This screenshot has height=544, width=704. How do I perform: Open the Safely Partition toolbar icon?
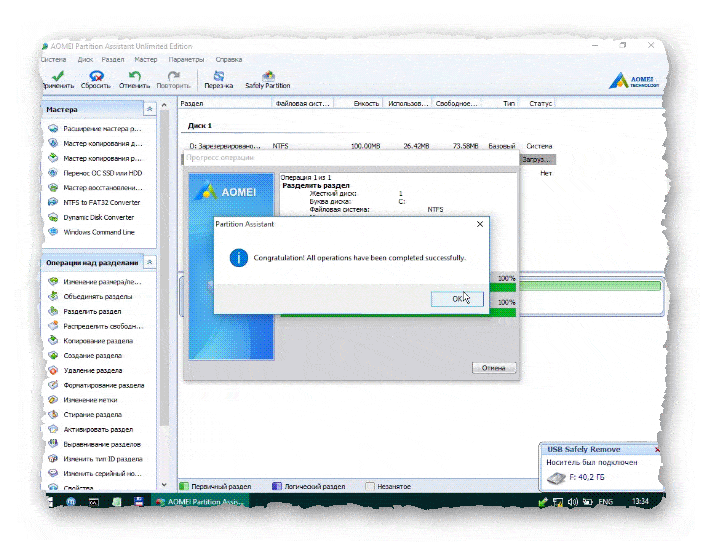[268, 80]
